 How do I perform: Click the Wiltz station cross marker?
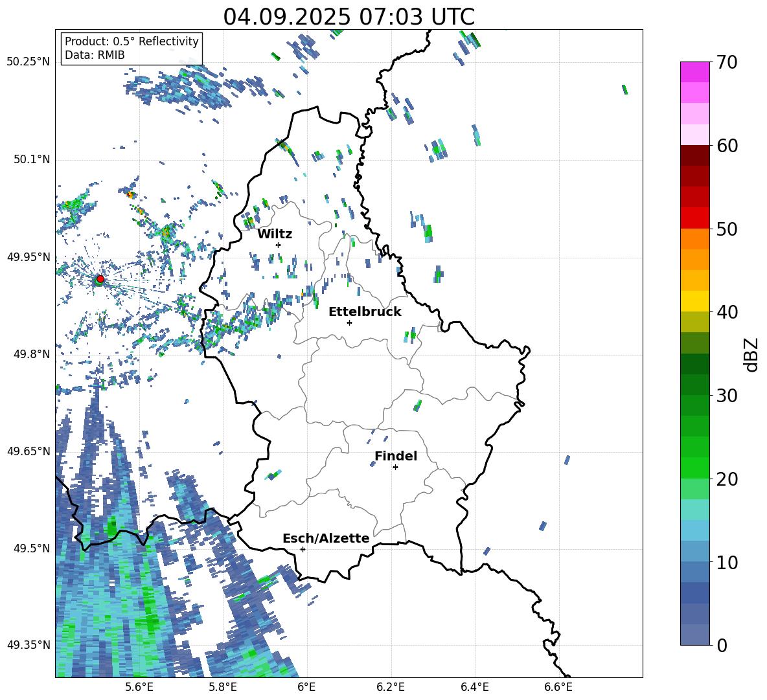pyautogui.click(x=279, y=245)
